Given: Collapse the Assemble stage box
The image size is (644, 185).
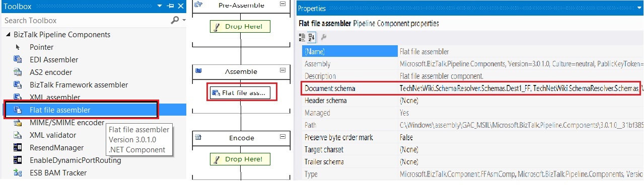Looking at the screenshot, I should (282, 71).
